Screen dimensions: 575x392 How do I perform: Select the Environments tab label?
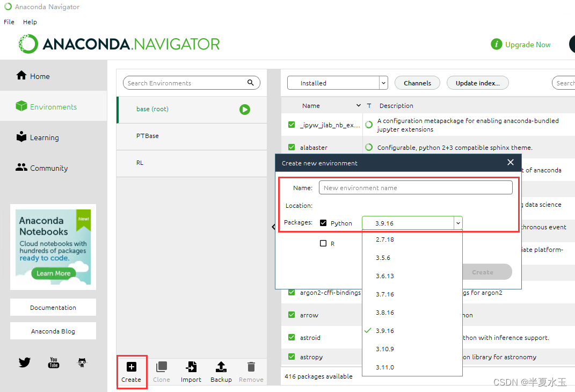pos(54,107)
